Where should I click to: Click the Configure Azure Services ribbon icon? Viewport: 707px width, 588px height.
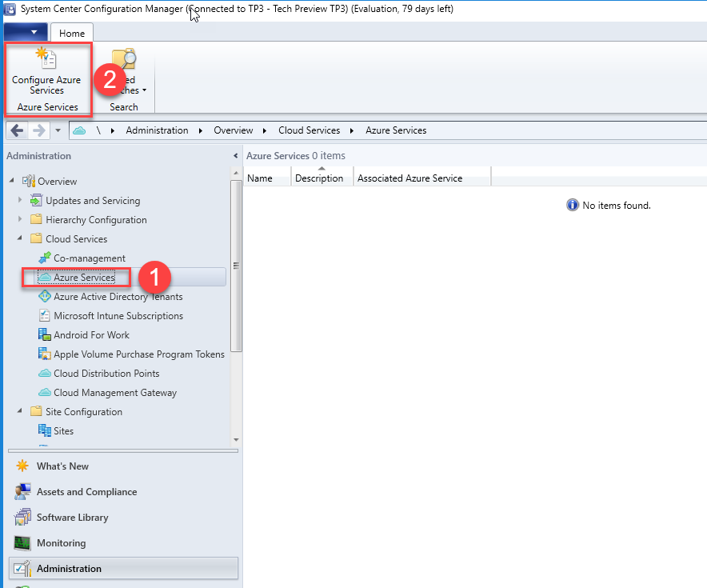point(46,59)
